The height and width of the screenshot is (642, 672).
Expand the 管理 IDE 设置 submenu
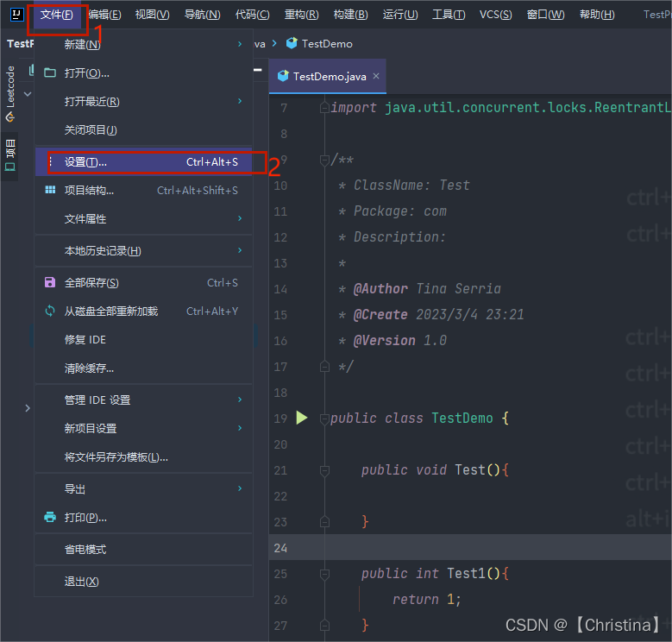click(x=240, y=400)
